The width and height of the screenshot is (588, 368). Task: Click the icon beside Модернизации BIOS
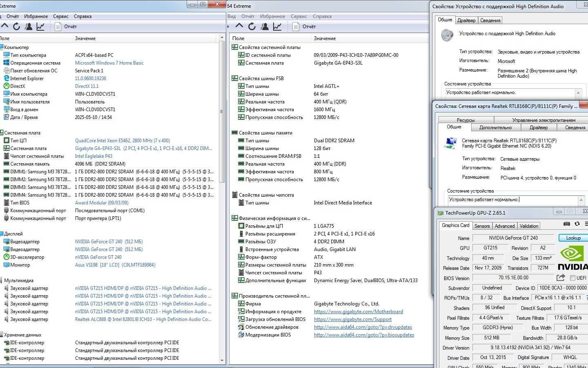(241, 334)
